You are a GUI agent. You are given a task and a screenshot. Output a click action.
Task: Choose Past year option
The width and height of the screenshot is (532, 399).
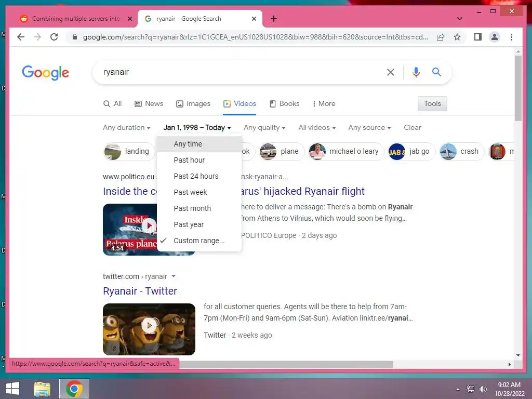[199, 224]
